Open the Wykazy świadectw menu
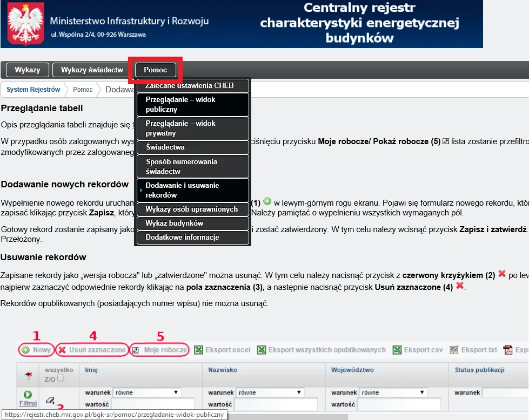 coord(92,70)
